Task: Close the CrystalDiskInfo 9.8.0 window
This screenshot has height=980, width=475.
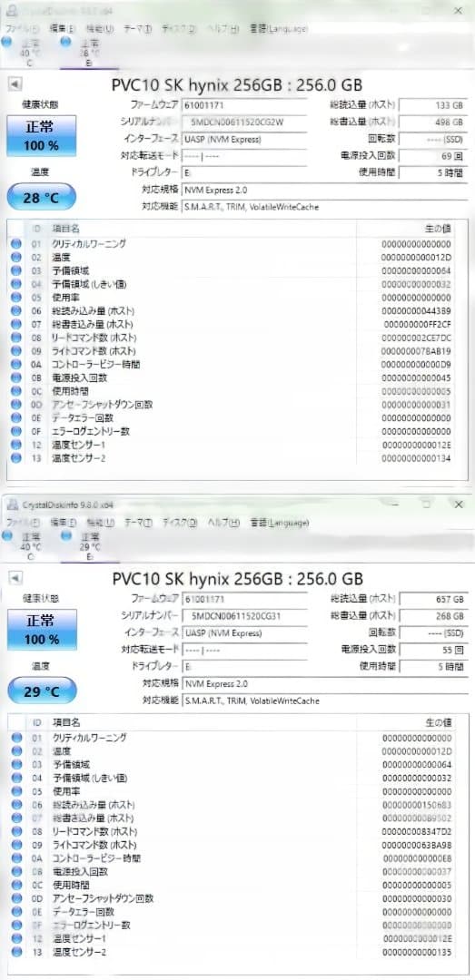Action: [459, 504]
